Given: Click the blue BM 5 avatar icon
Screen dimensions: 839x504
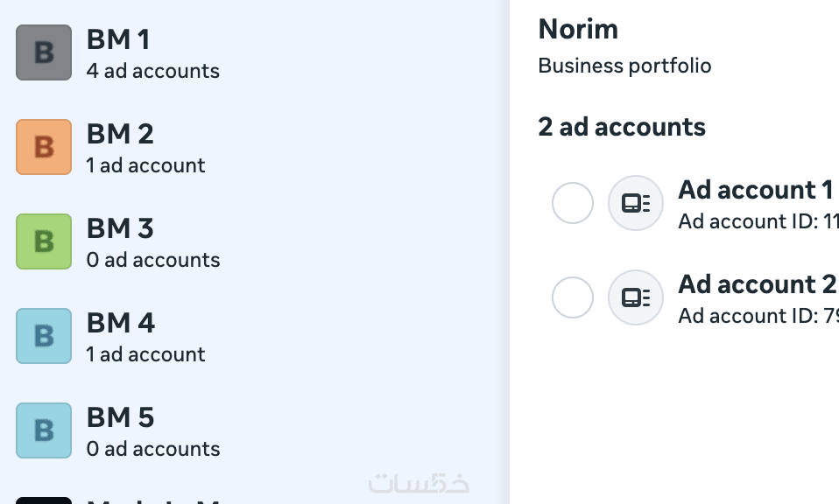Looking at the screenshot, I should click(x=44, y=430).
